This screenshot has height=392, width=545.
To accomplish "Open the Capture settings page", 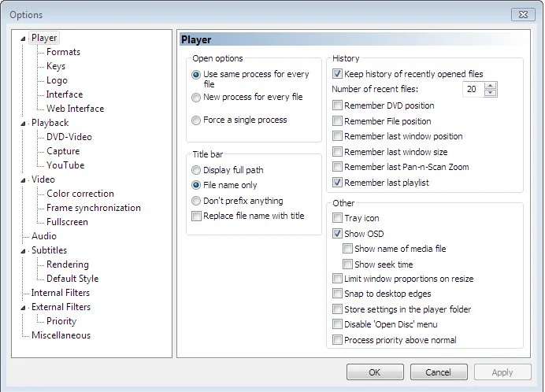I will pos(63,151).
